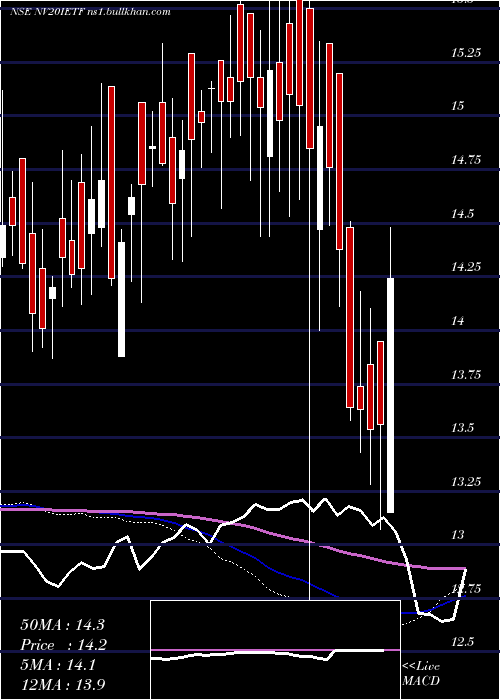Click the 14 price axis label
Viewport: 500px width, 700px height.
tap(458, 321)
